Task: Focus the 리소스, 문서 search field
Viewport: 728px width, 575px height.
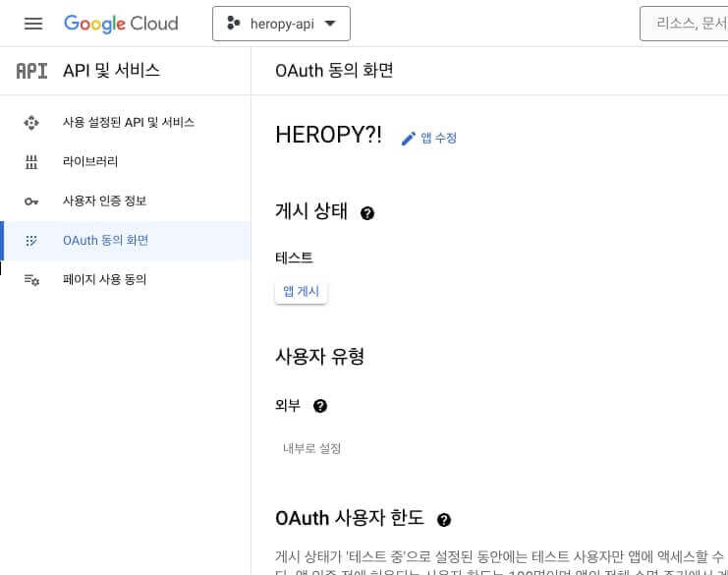Action: click(684, 24)
